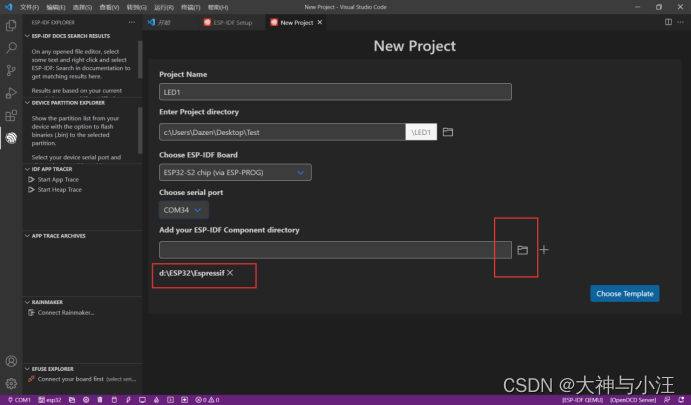Focus the Project Name input field

pyautogui.click(x=335, y=92)
